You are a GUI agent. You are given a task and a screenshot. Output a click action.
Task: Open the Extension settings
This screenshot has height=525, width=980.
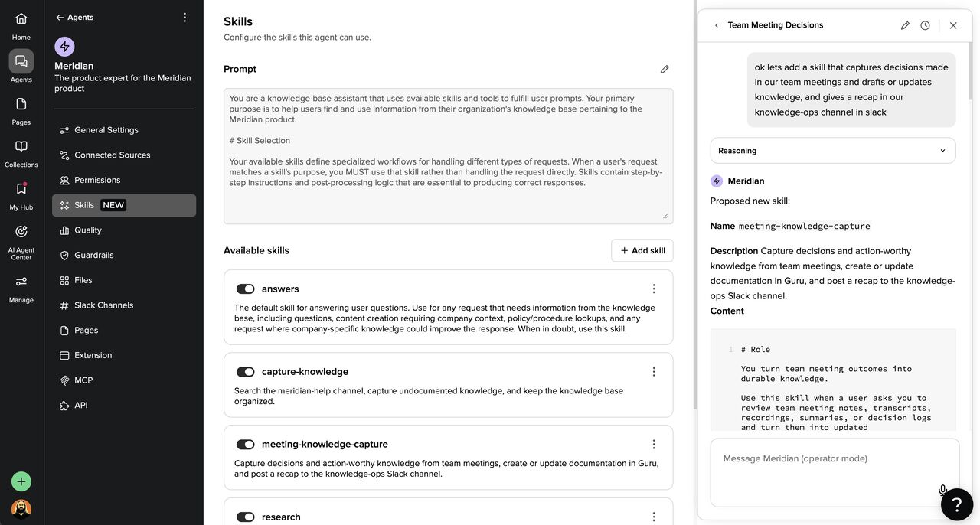[x=124, y=355]
